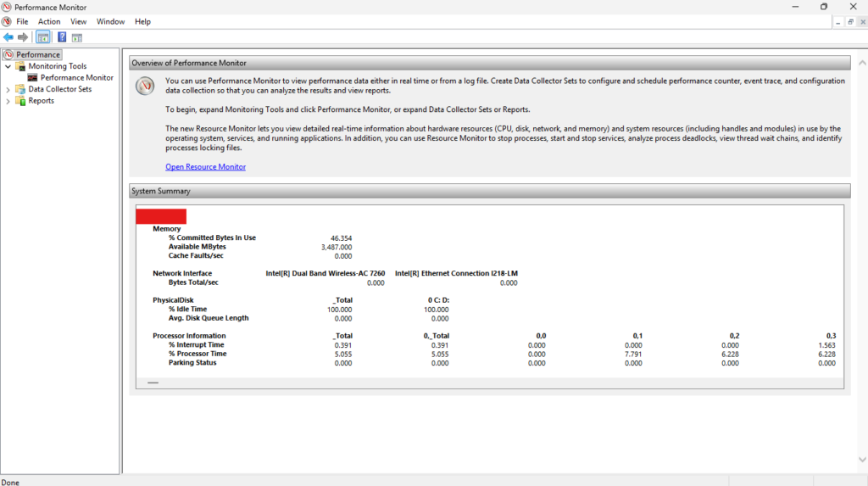Toggle the Show/Hide Action Pane button
Viewport: 868px width, 486px height.
coord(77,37)
